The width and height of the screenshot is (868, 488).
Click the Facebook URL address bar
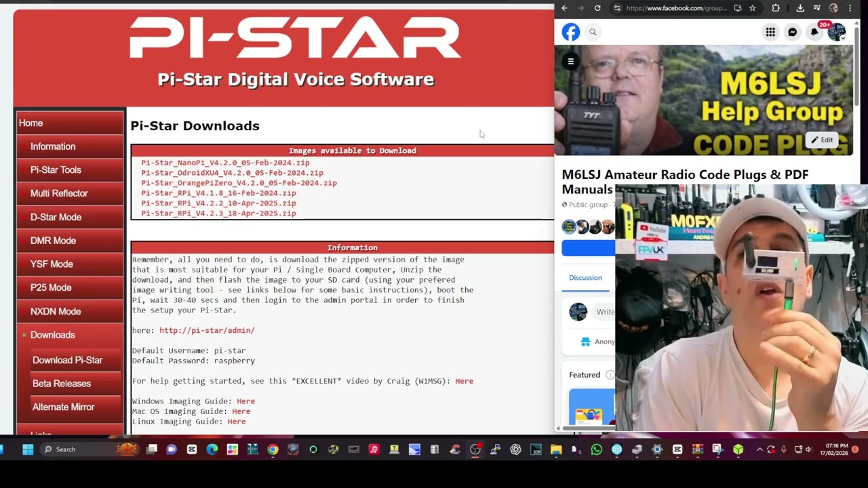(675, 8)
